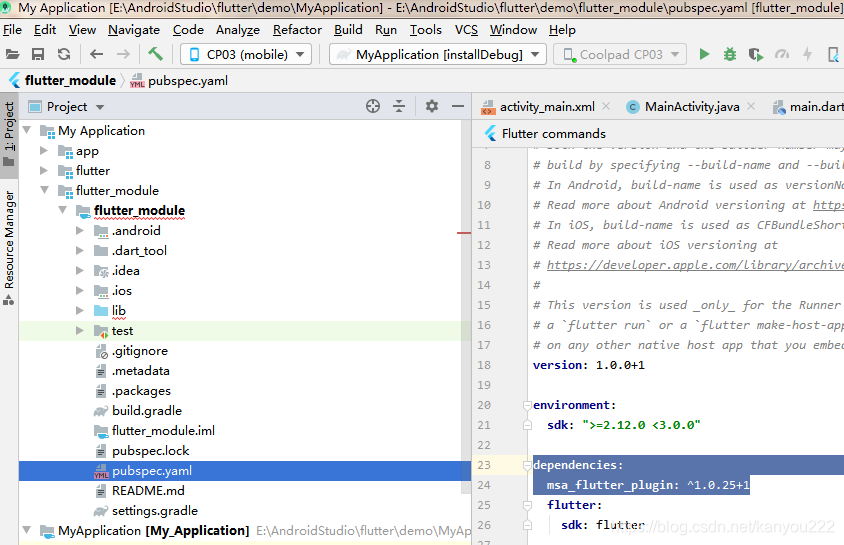Click the Project panel vertical scrollbar
This screenshot has height=545, width=844.
(466, 307)
